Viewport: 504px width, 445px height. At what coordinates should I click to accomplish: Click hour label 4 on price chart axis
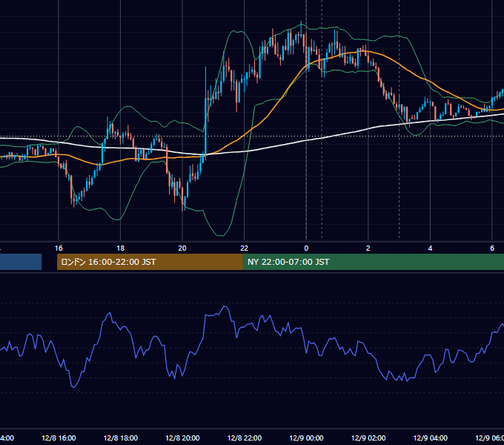click(x=430, y=248)
